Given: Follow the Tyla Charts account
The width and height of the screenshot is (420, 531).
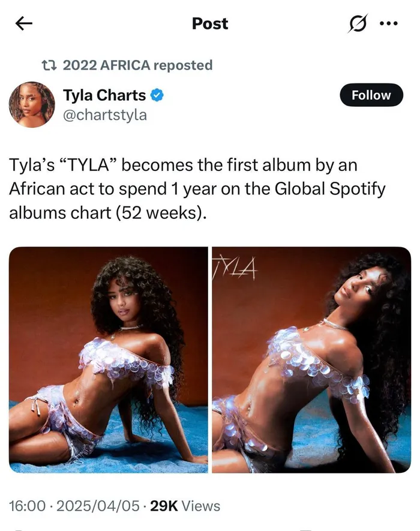Looking at the screenshot, I should pyautogui.click(x=371, y=95).
